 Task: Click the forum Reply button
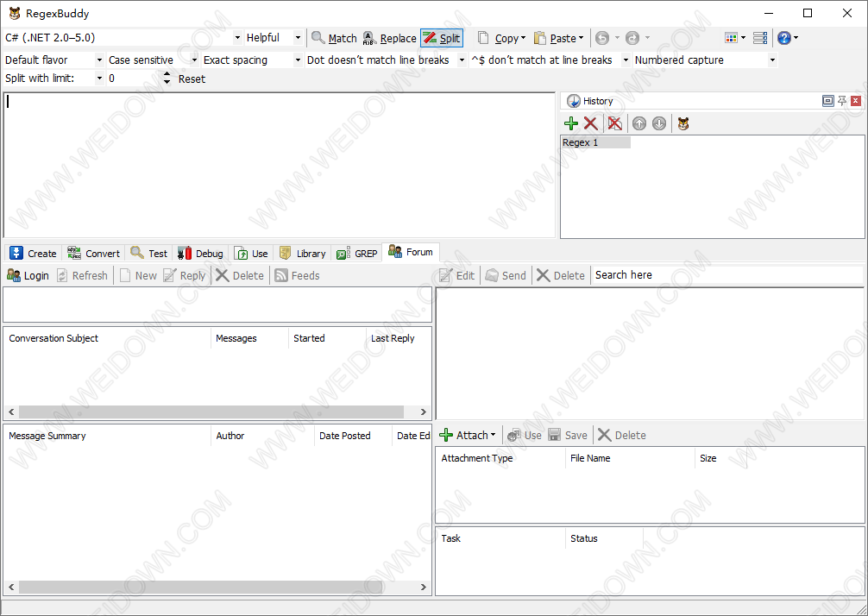pyautogui.click(x=185, y=275)
